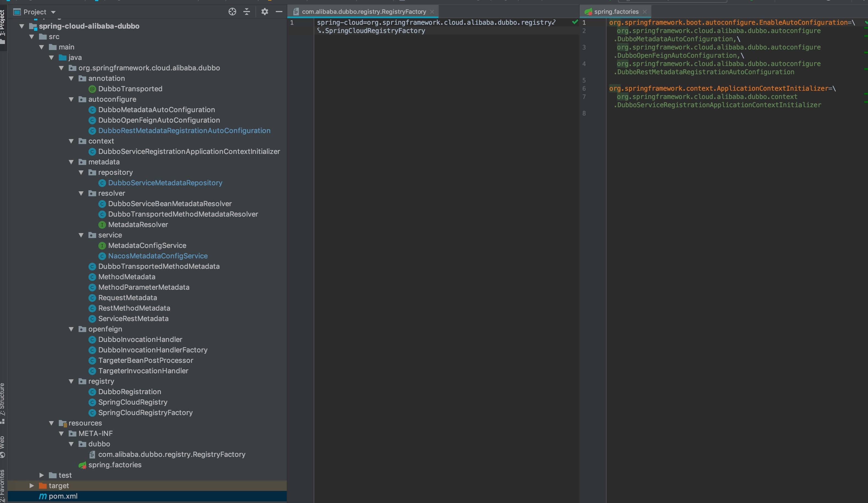Collapse the autoconfigure package
868x503 pixels.
point(71,99)
